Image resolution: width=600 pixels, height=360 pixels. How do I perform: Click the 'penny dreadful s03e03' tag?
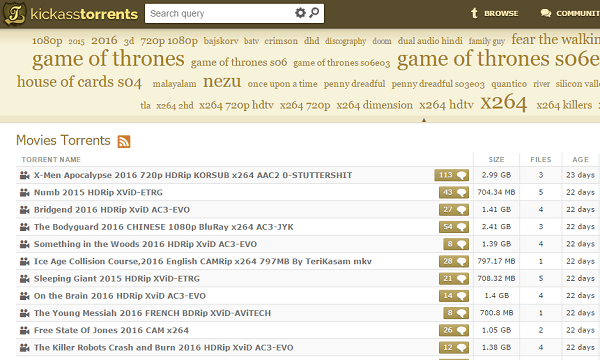[438, 84]
